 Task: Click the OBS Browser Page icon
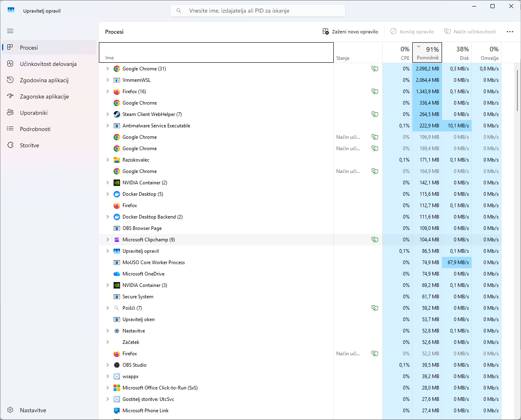(117, 228)
